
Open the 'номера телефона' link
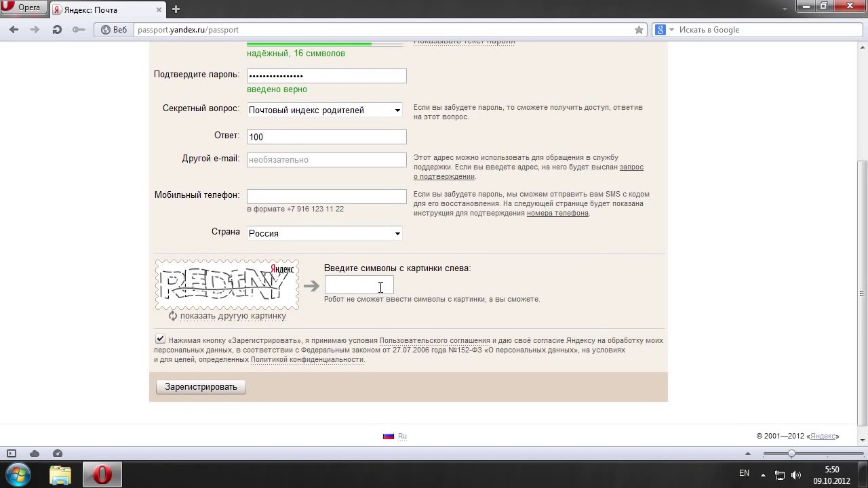557,213
